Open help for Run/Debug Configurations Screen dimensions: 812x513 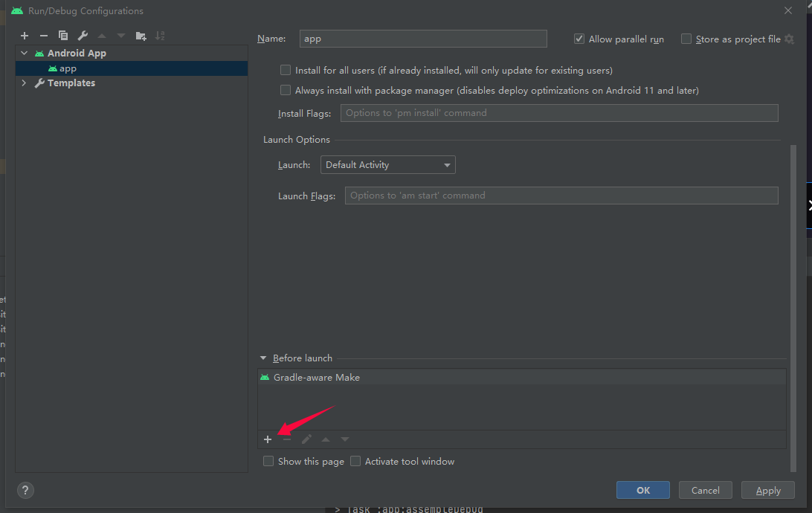click(x=25, y=490)
